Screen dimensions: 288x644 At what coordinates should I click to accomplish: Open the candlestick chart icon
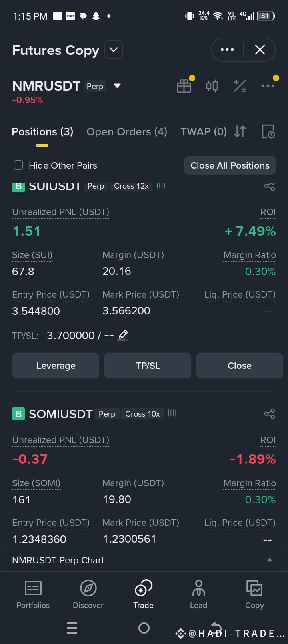point(212,86)
